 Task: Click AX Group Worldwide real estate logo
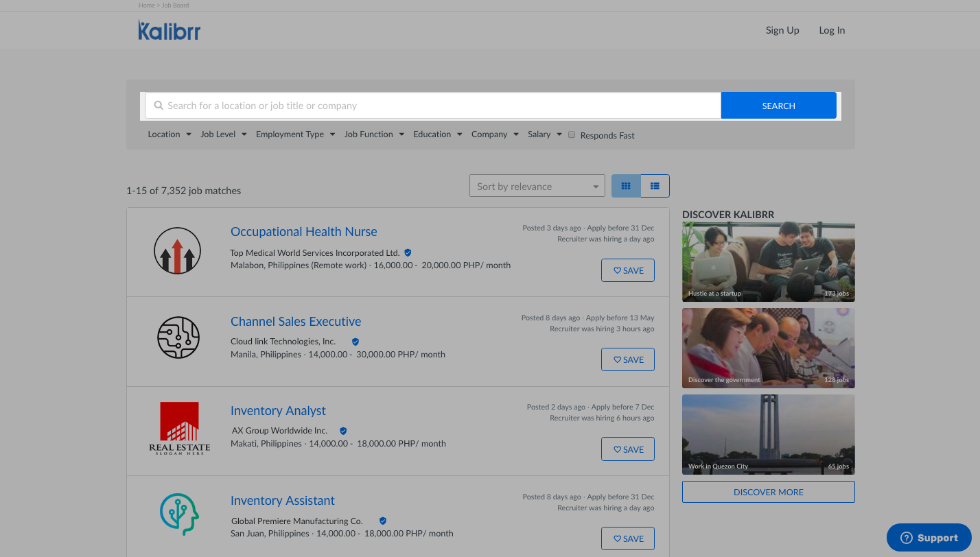click(179, 428)
